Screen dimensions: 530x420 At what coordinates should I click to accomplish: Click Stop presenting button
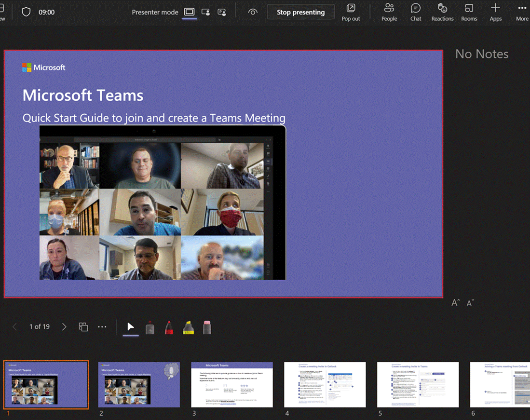301,12
